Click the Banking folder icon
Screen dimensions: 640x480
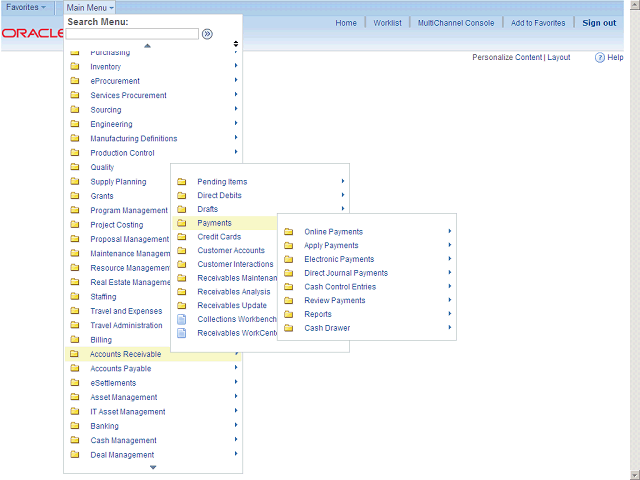pos(75,426)
